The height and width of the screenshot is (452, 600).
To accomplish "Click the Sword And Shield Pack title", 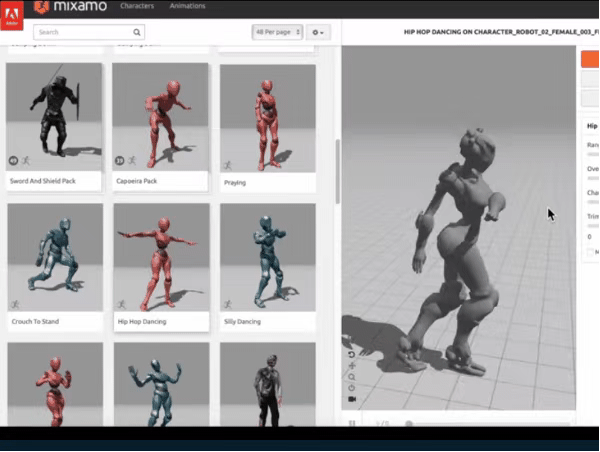I will tap(43, 181).
